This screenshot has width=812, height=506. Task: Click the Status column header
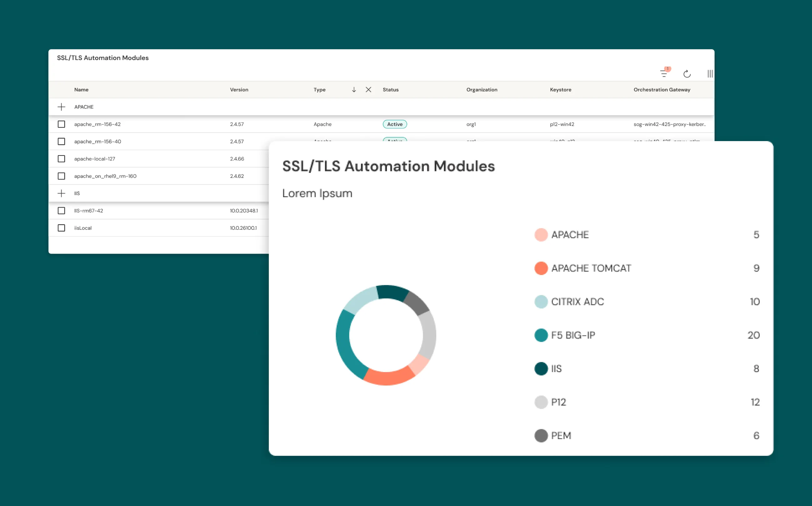(x=390, y=90)
